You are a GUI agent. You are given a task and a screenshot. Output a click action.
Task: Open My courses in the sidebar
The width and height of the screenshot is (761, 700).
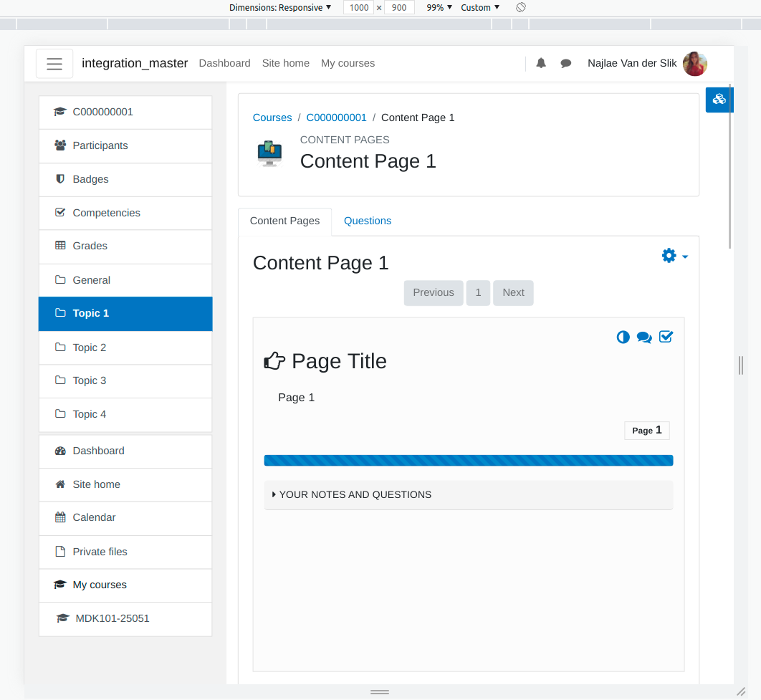[x=125, y=585]
